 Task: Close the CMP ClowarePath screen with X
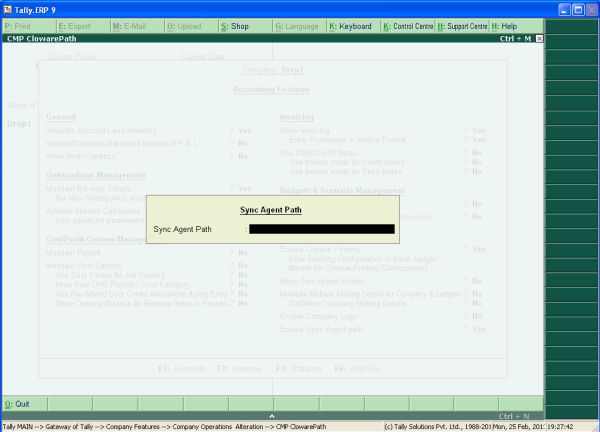point(539,39)
